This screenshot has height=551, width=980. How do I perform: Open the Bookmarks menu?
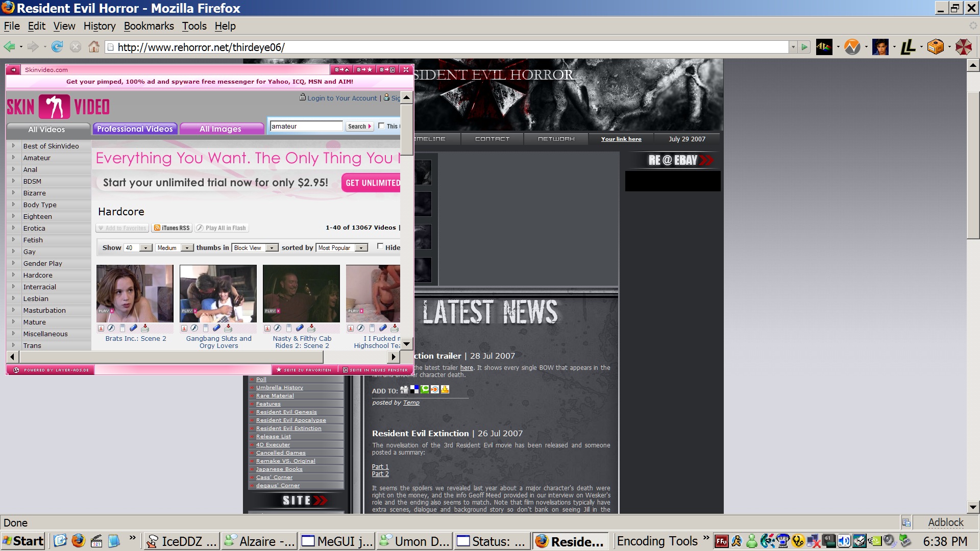(149, 26)
